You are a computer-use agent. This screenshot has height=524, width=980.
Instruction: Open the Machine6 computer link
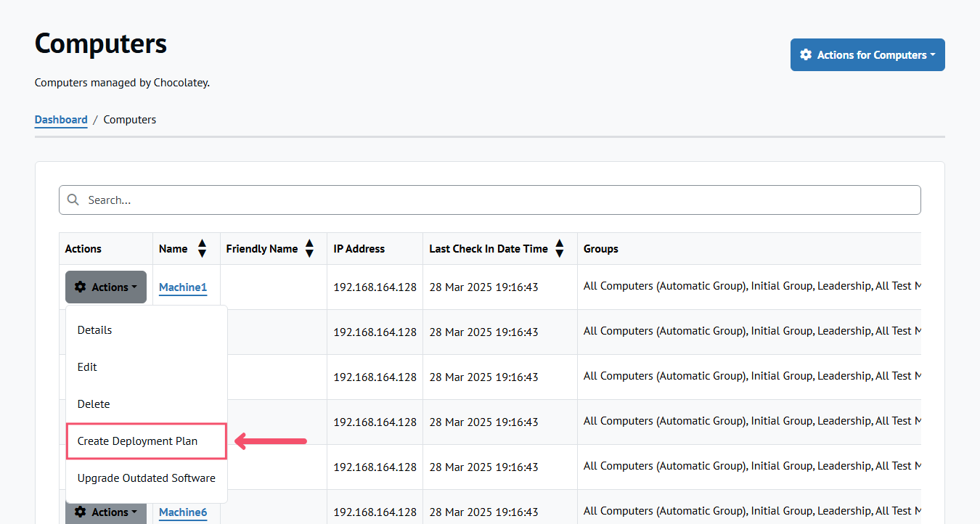pos(183,512)
